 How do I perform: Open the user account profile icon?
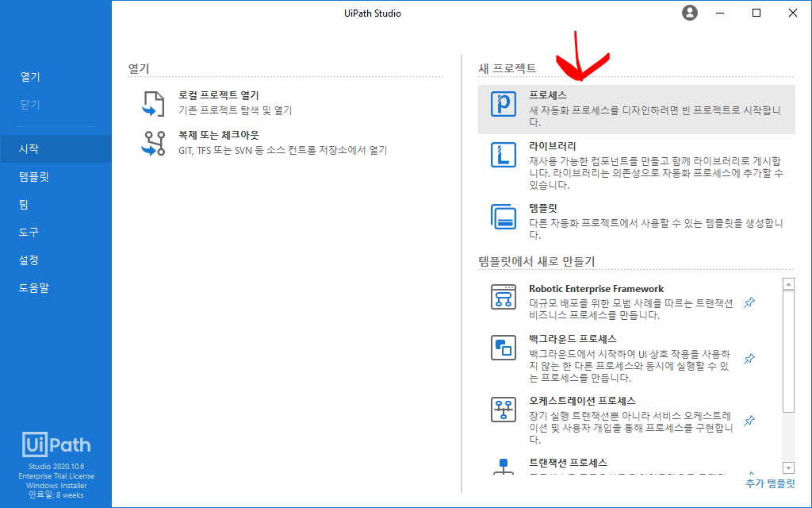tap(689, 13)
